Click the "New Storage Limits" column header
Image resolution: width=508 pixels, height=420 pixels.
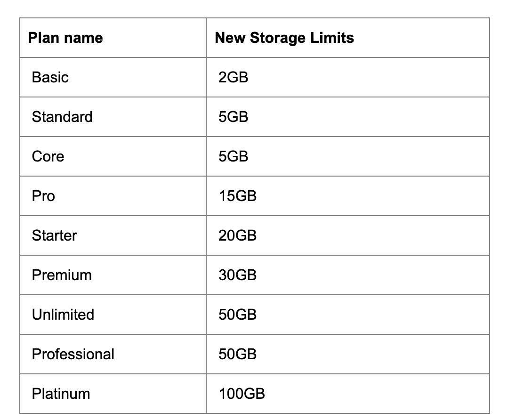point(284,38)
